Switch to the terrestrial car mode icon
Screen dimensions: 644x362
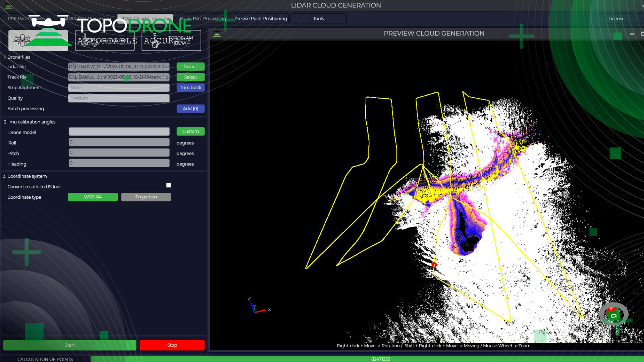(105, 41)
